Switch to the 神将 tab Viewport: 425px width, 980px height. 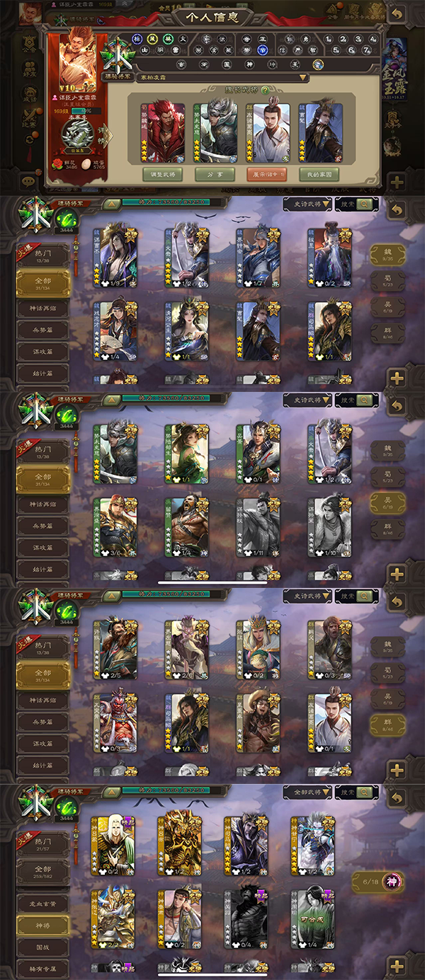pyautogui.click(x=43, y=925)
